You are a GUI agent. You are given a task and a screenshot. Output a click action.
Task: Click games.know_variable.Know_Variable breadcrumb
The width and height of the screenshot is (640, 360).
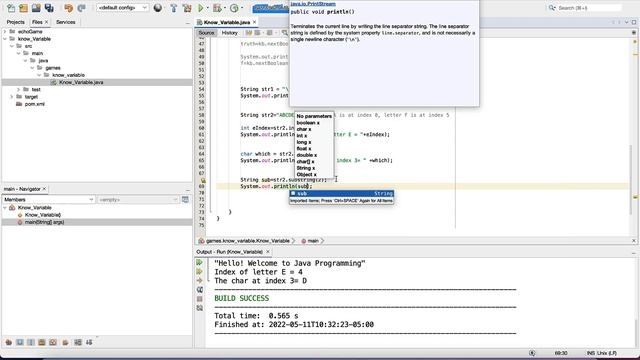[248, 241]
